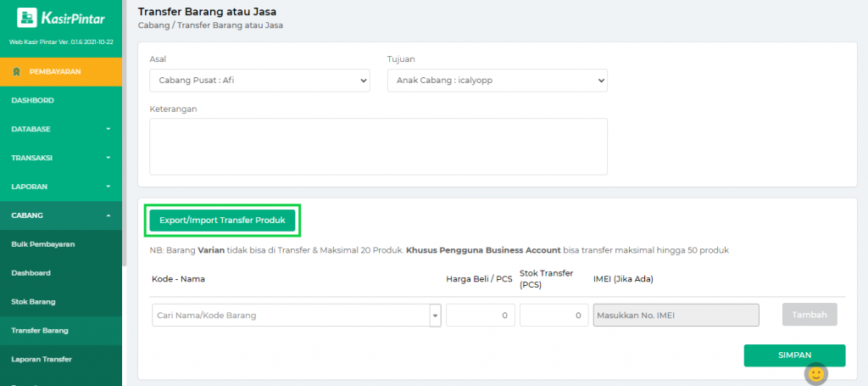Open the smiley feedback chat icon
The image size is (868, 386).
pos(815,373)
